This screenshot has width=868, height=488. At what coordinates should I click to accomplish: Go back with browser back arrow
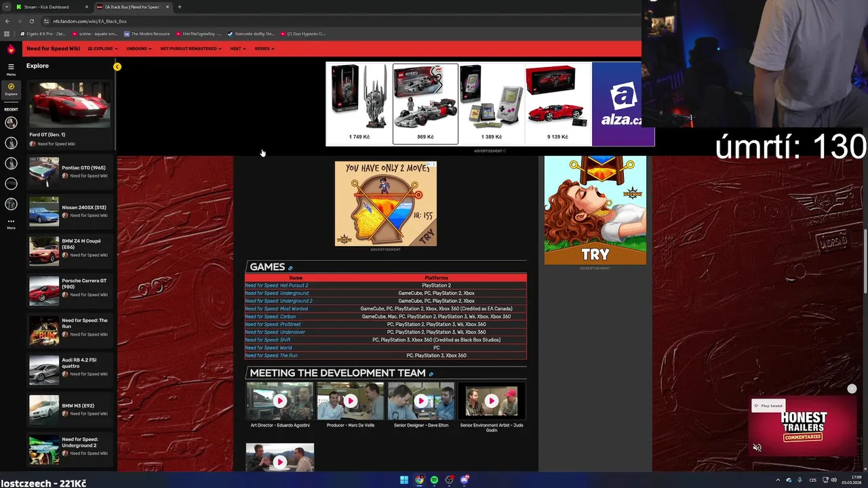click(7, 21)
